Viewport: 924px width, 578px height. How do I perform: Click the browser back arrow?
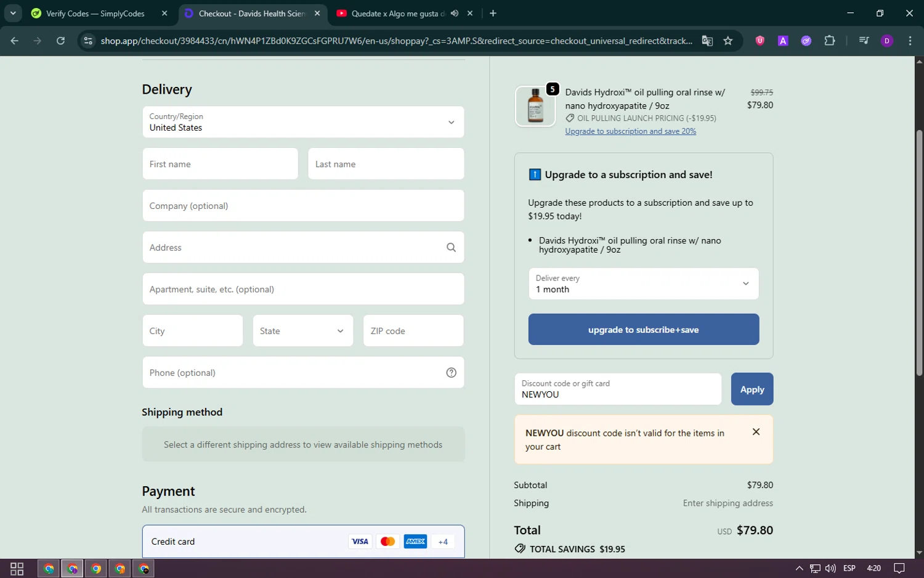[15, 41]
